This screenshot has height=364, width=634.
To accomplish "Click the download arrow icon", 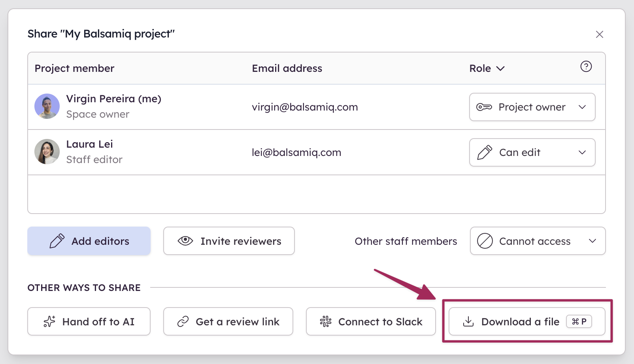I will [x=468, y=321].
